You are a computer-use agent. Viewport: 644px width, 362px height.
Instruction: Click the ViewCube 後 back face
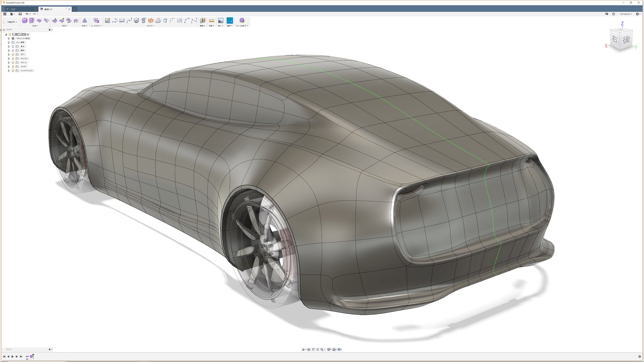click(x=626, y=39)
